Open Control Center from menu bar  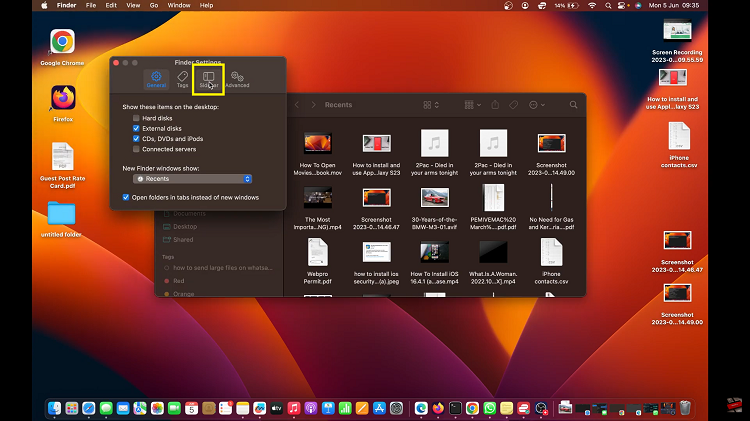coord(622,5)
